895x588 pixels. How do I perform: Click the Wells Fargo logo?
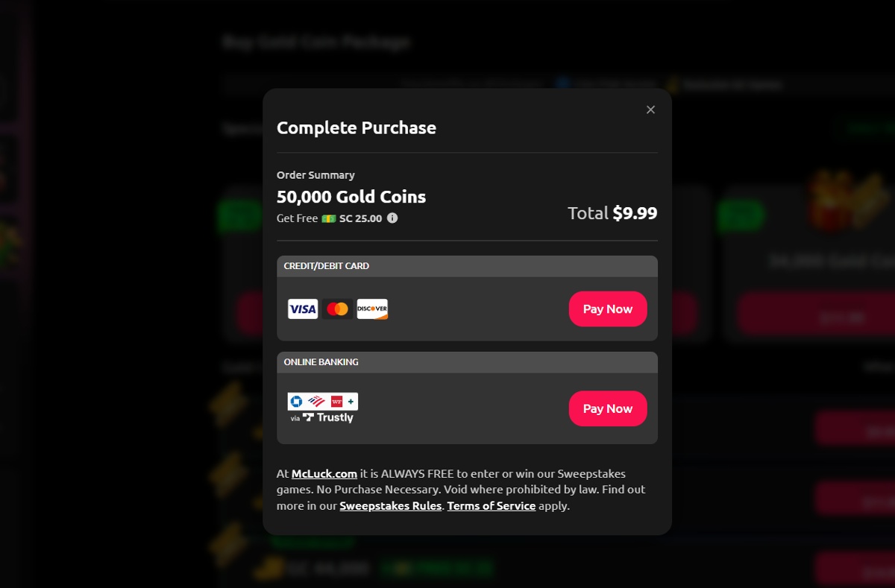[x=336, y=401]
